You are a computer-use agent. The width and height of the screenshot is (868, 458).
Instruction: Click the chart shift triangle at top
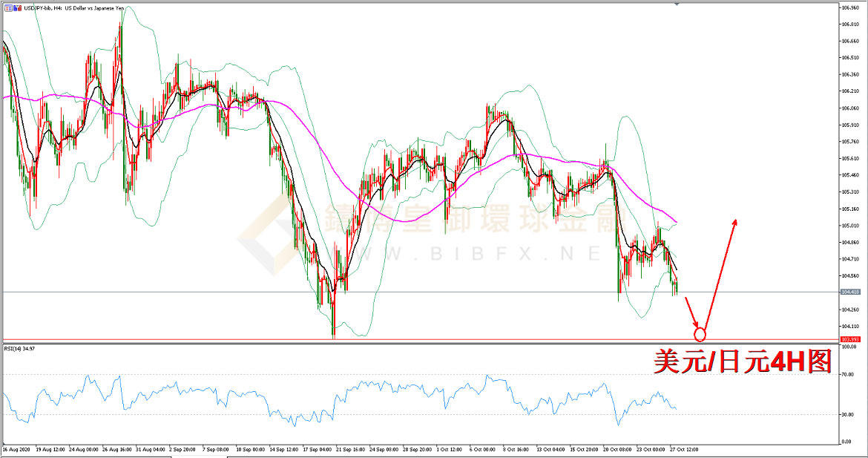point(676,4)
